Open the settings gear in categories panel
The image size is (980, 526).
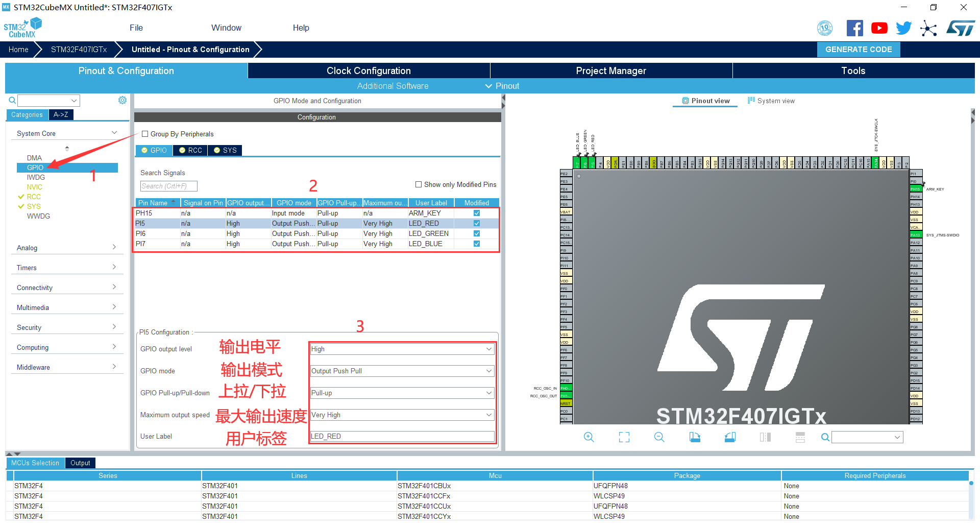coord(122,100)
